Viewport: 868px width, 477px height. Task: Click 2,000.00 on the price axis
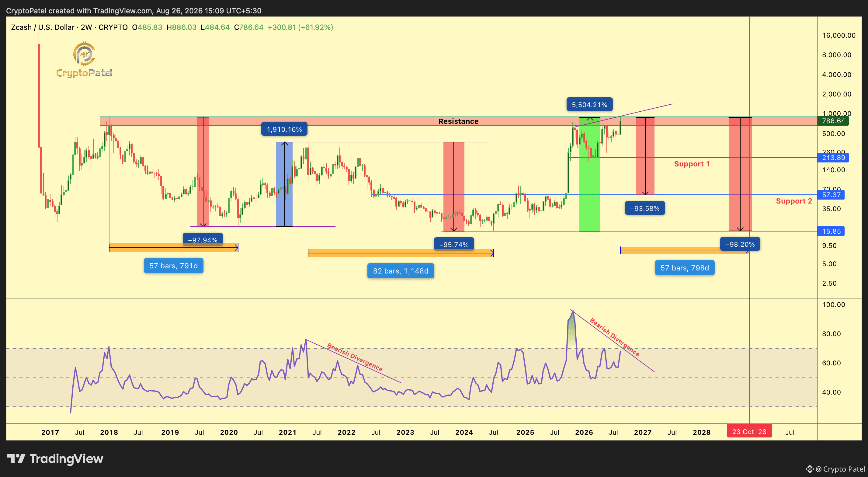coord(837,94)
